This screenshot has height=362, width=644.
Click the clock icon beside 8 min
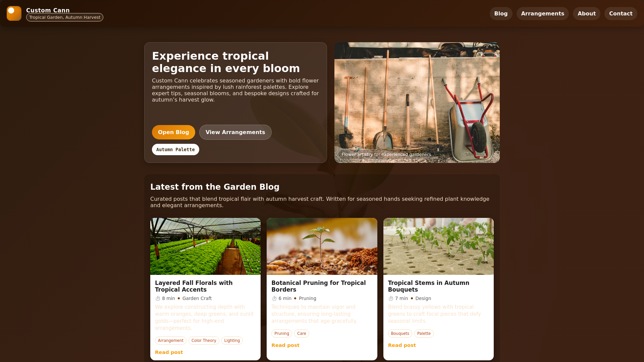[x=158, y=298]
